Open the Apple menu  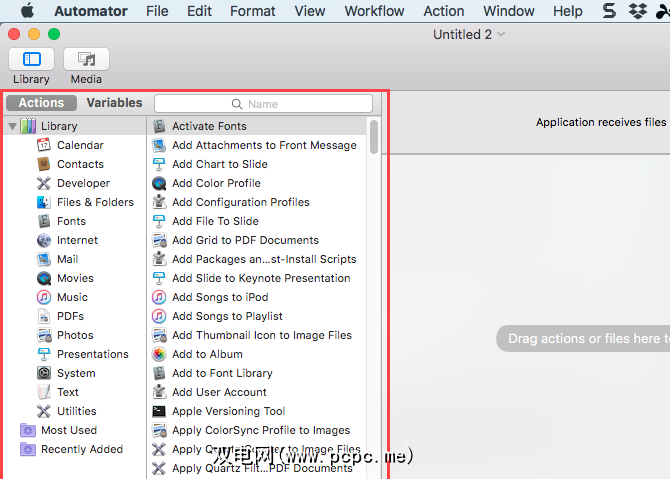(x=27, y=11)
